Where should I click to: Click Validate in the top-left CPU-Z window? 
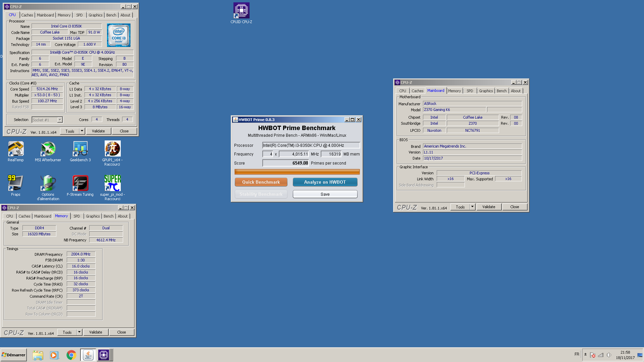[98, 131]
